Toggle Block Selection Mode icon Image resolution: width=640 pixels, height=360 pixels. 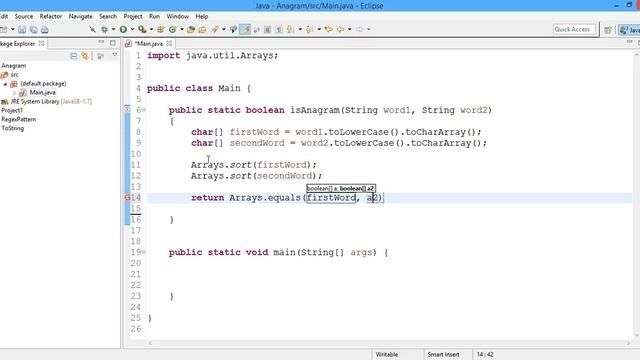[268, 29]
